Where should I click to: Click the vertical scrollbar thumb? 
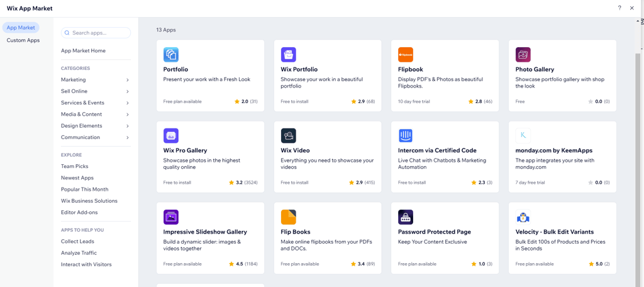click(x=638, y=171)
